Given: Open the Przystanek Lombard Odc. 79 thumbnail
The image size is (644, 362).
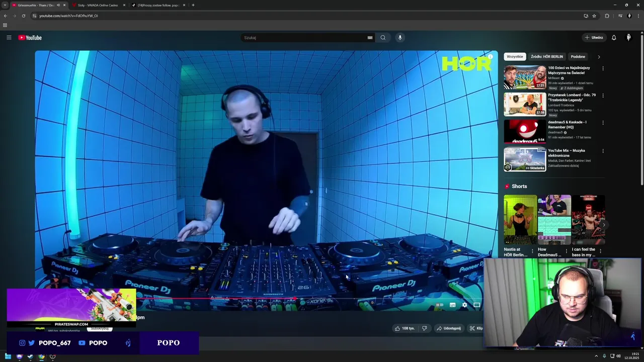Looking at the screenshot, I should tap(525, 104).
